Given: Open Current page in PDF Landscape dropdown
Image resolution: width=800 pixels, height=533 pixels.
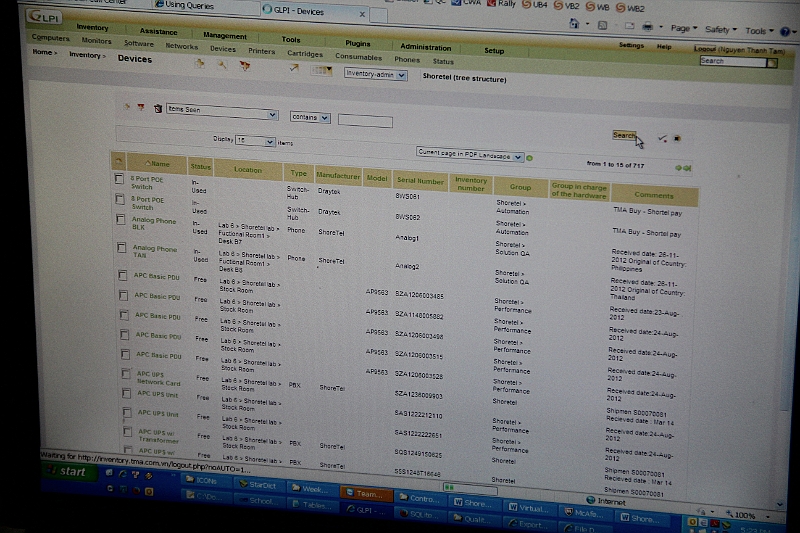Looking at the screenshot, I should pyautogui.click(x=469, y=154).
